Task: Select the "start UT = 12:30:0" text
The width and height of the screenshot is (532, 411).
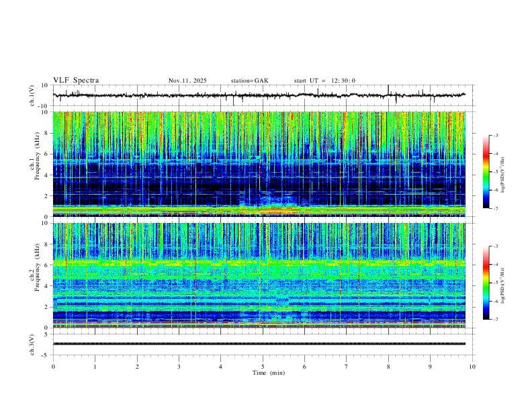Action: click(324, 81)
